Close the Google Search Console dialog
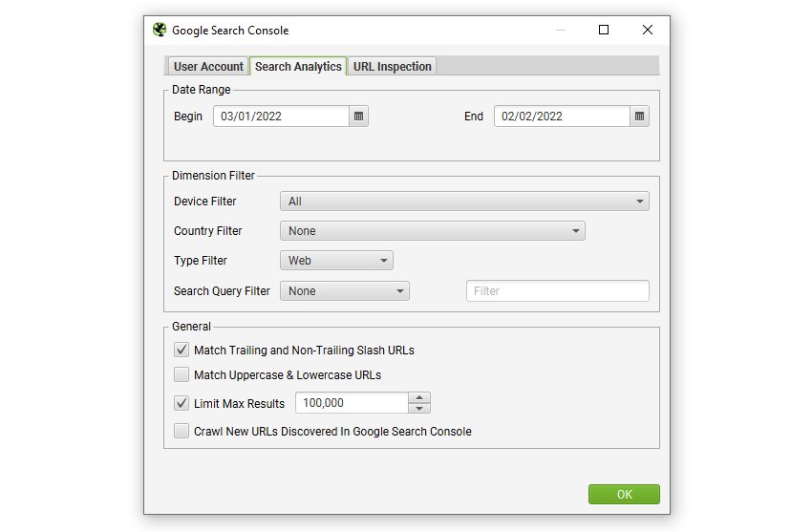 tap(648, 30)
